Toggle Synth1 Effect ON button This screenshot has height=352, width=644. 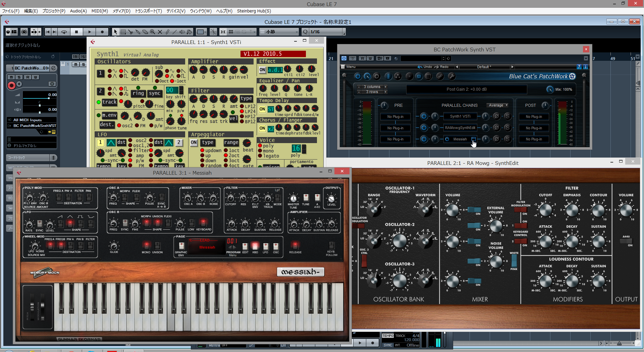(x=263, y=70)
